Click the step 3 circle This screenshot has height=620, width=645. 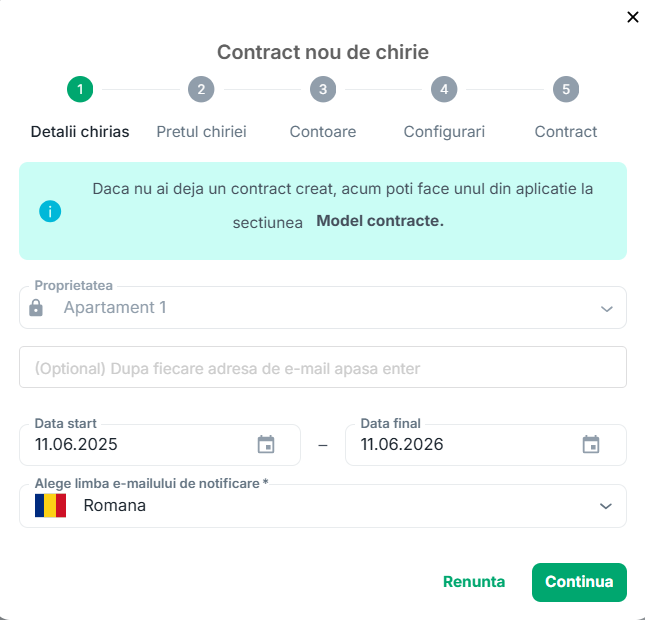coord(323,89)
